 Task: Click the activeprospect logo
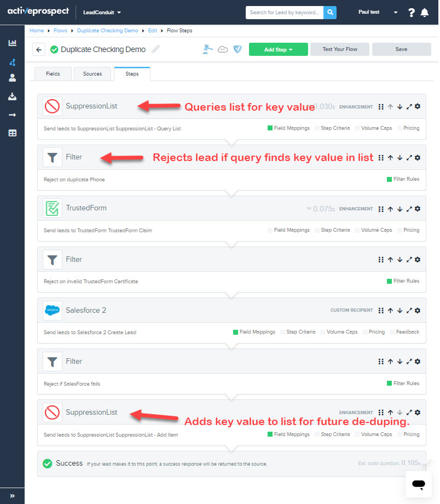(x=38, y=12)
